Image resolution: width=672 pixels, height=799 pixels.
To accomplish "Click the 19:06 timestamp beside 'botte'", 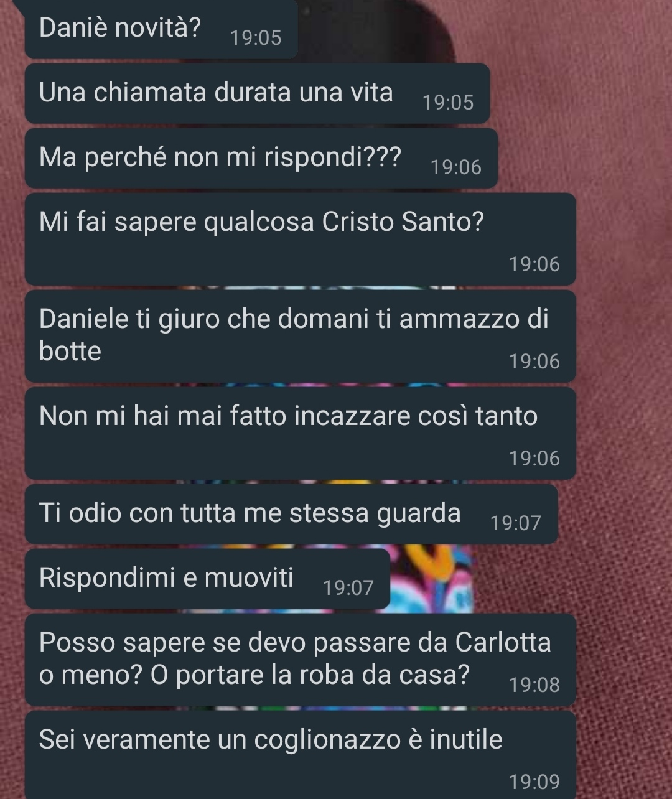I will pyautogui.click(x=534, y=362).
